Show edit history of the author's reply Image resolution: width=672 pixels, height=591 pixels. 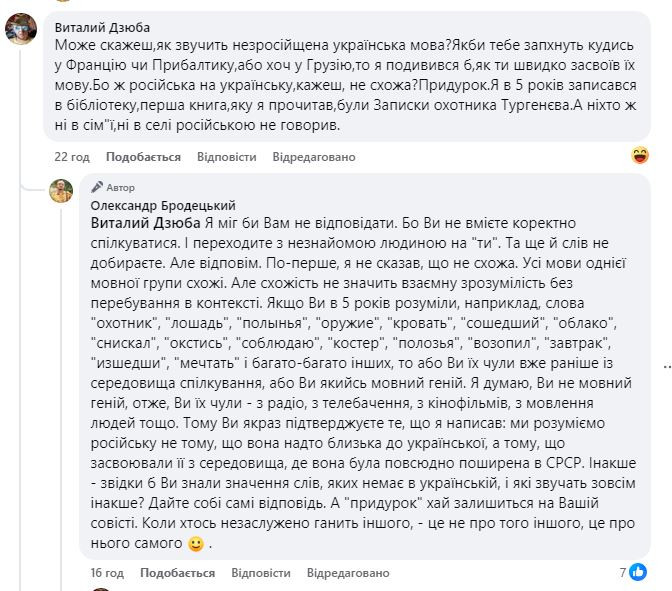click(347, 573)
